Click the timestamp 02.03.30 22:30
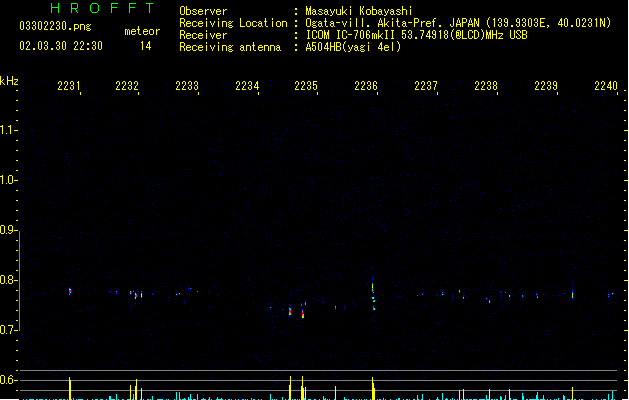 click(x=61, y=46)
